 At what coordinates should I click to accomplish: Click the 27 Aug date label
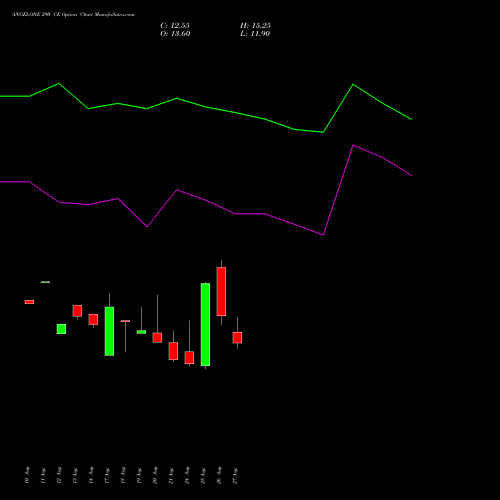[235, 475]
